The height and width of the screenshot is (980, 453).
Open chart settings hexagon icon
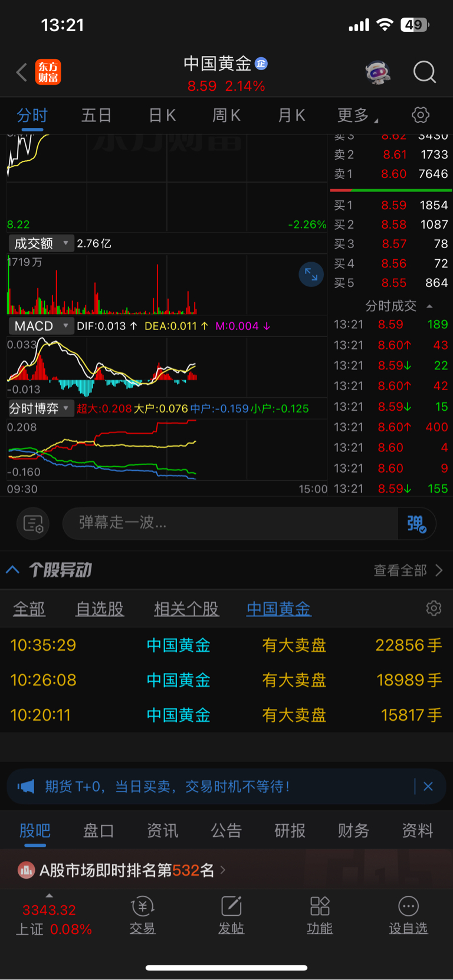coord(421,115)
